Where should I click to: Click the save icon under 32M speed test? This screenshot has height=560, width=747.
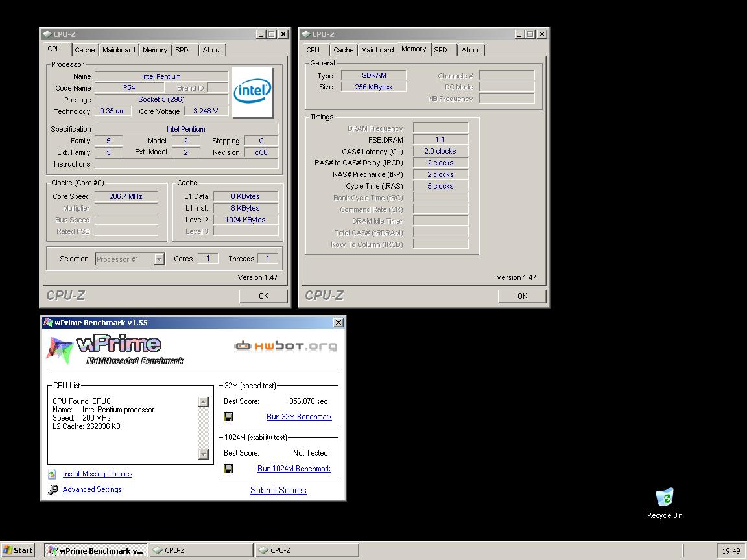(x=228, y=417)
